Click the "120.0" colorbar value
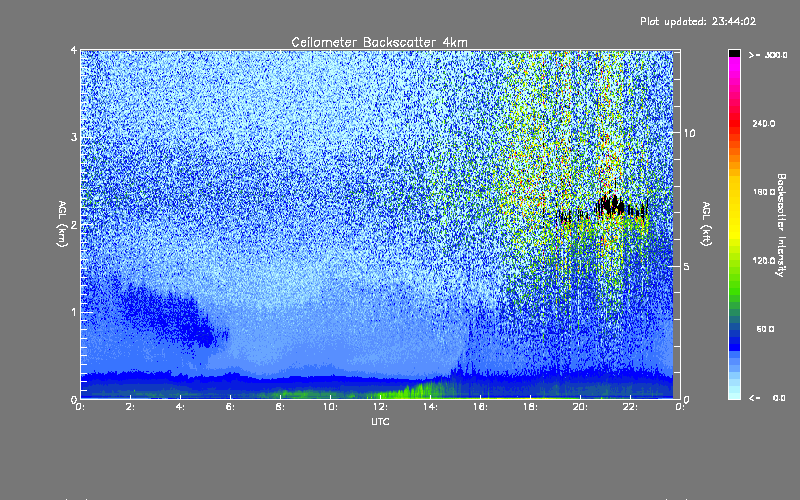This screenshot has width=800, height=500. tap(764, 260)
